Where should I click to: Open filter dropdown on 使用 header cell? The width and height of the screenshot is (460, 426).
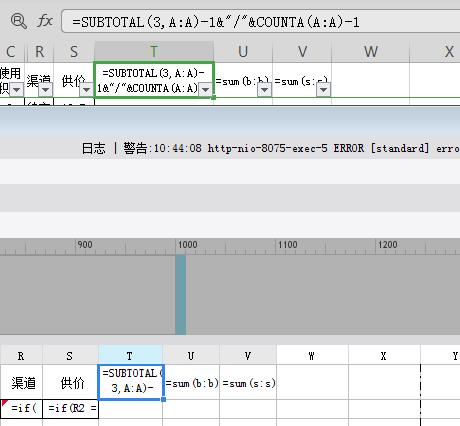tap(17, 90)
